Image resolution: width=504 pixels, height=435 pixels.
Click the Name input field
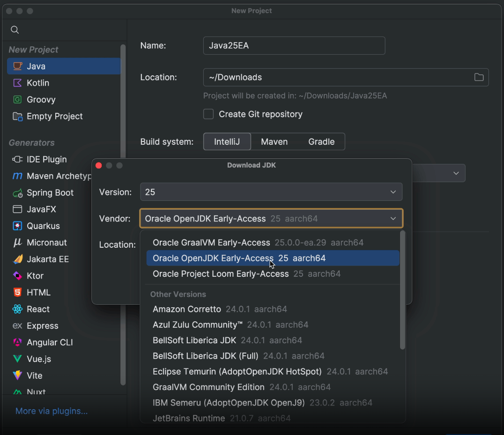pos(294,45)
